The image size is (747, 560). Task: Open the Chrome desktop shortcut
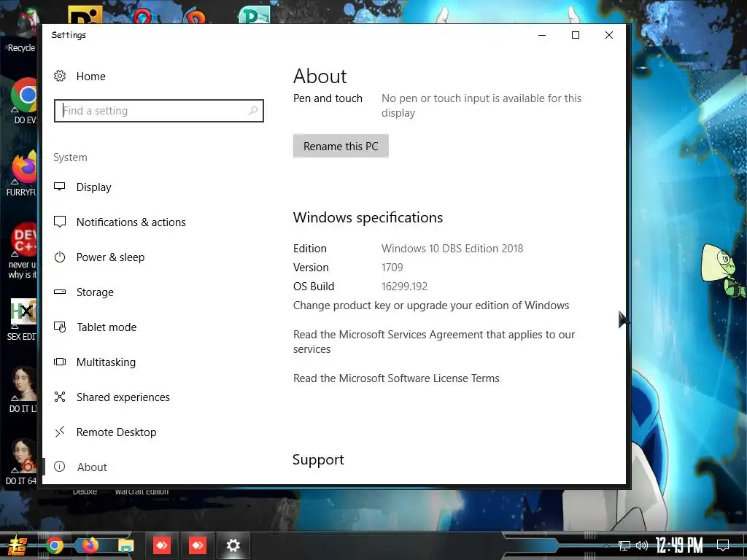coord(24,101)
